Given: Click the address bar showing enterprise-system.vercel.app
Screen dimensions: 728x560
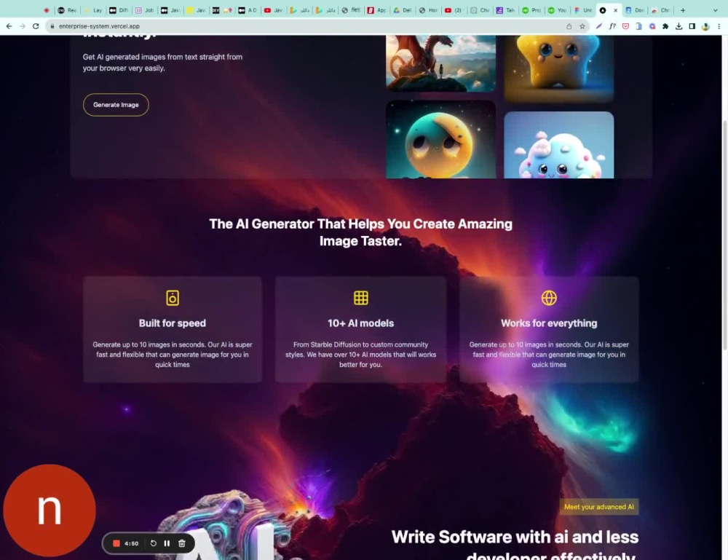Looking at the screenshot, I should click(306, 26).
